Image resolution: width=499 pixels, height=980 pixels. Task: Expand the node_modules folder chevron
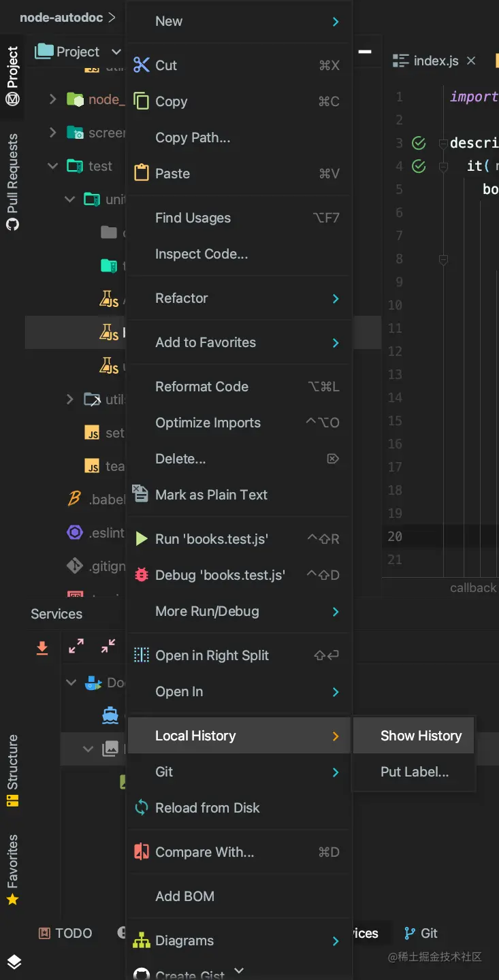tap(53, 99)
